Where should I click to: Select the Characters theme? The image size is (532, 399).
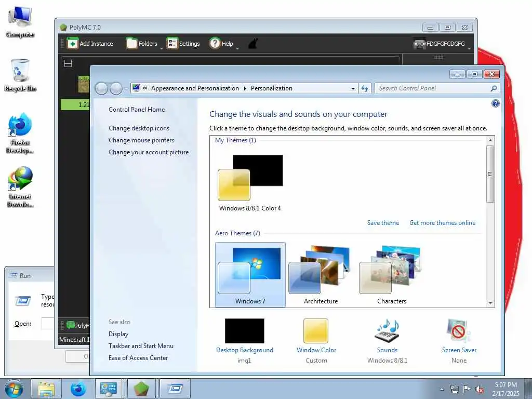tap(391, 275)
